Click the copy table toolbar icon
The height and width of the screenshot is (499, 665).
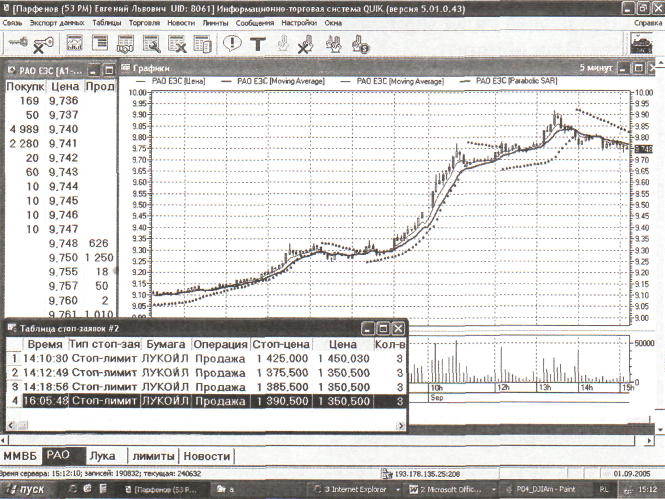click(202, 44)
